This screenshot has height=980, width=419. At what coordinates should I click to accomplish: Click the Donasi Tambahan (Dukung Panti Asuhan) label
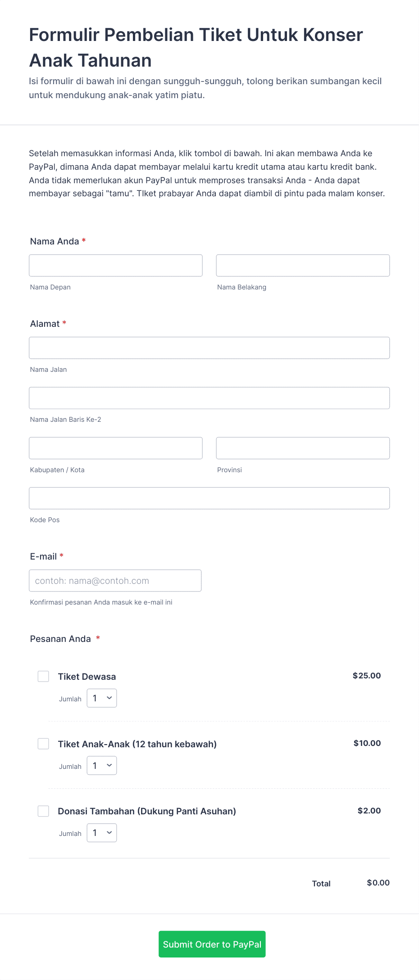click(147, 811)
